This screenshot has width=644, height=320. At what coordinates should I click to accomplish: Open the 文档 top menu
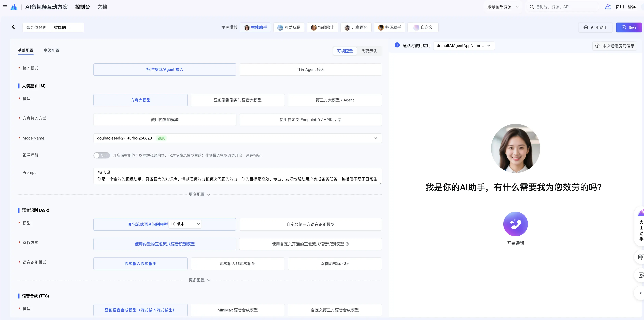(x=102, y=7)
